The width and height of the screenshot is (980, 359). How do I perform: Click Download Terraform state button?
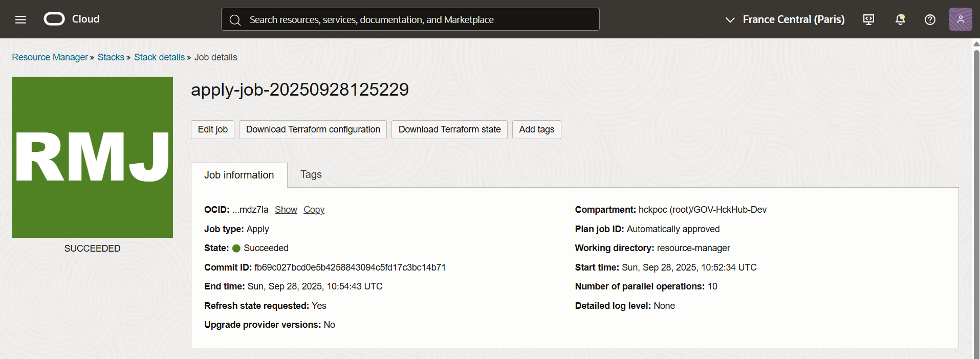(449, 129)
